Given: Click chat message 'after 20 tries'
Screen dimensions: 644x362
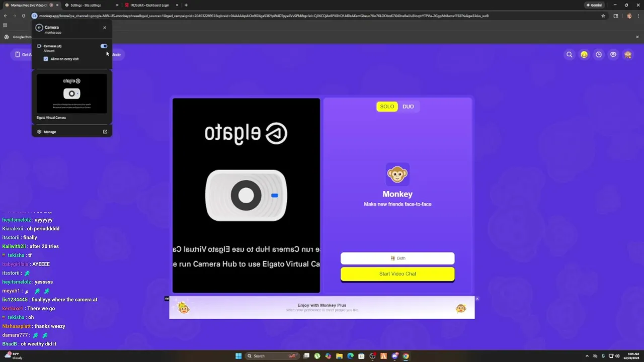Looking at the screenshot, I should (x=44, y=246).
